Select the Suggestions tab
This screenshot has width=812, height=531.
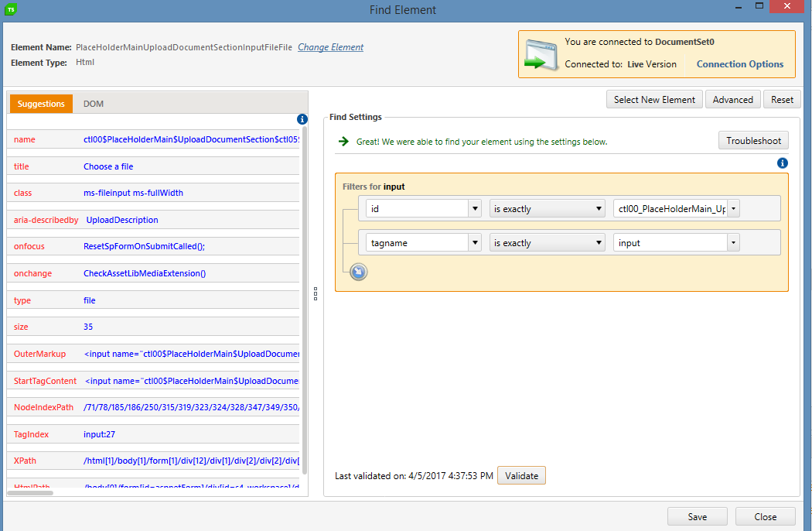pyautogui.click(x=41, y=104)
